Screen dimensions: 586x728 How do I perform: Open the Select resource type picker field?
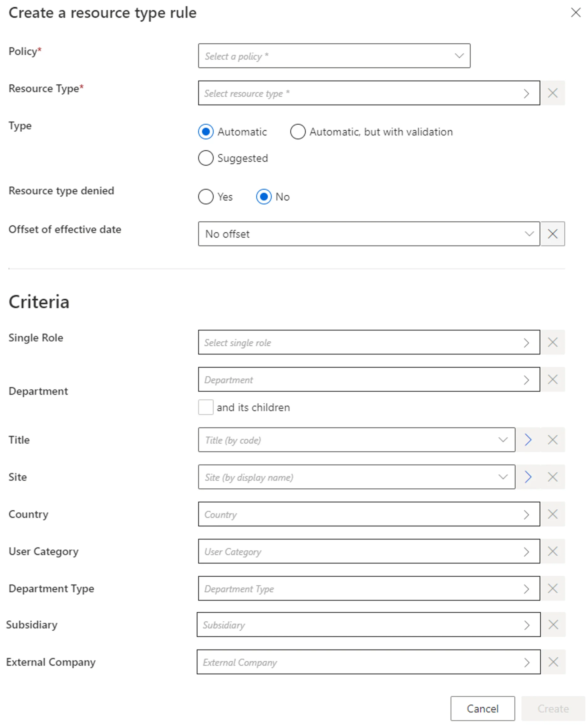click(x=369, y=93)
